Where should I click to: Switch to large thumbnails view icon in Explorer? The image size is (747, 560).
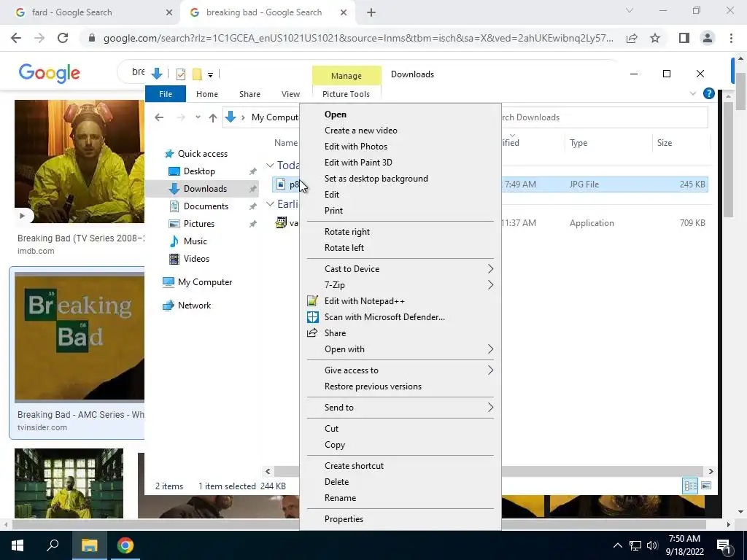point(706,486)
